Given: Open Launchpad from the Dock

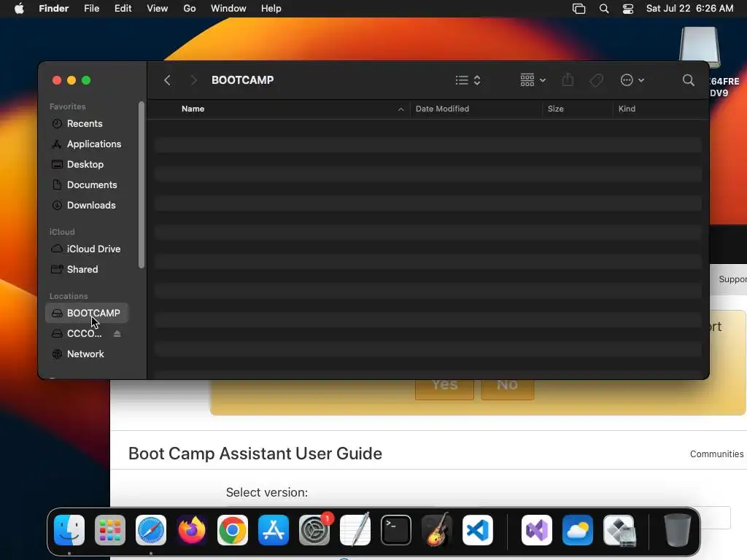Looking at the screenshot, I should (110, 530).
